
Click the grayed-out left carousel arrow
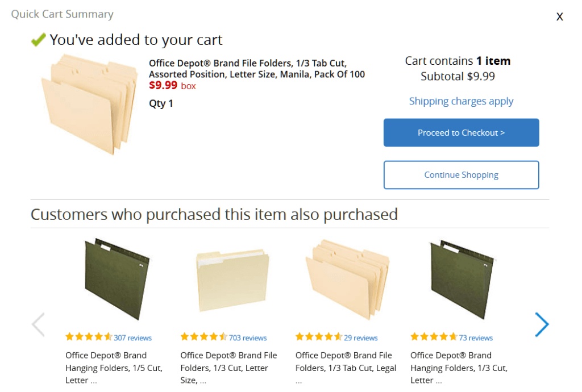click(38, 324)
